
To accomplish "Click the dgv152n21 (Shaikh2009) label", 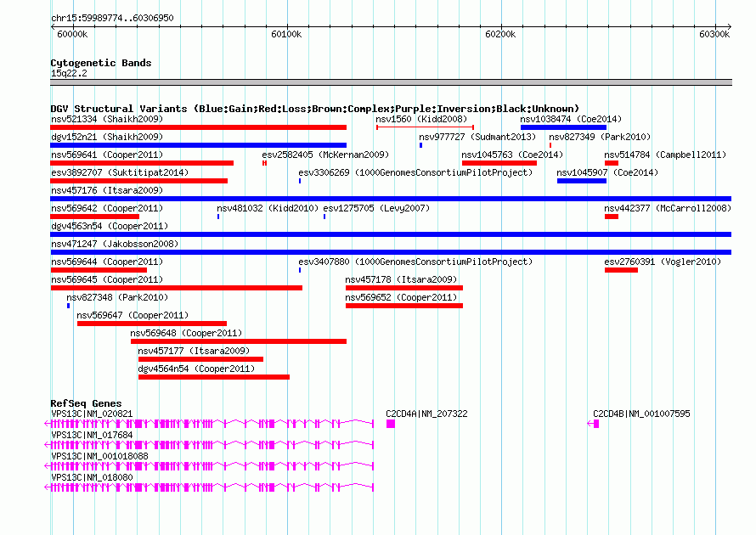I will (107, 137).
